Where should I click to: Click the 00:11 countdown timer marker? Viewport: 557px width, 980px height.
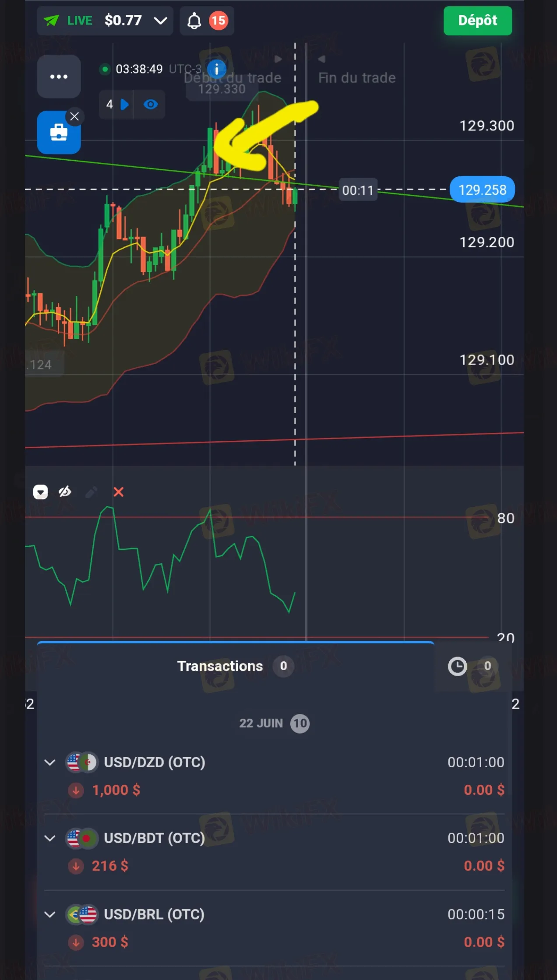[x=358, y=190]
